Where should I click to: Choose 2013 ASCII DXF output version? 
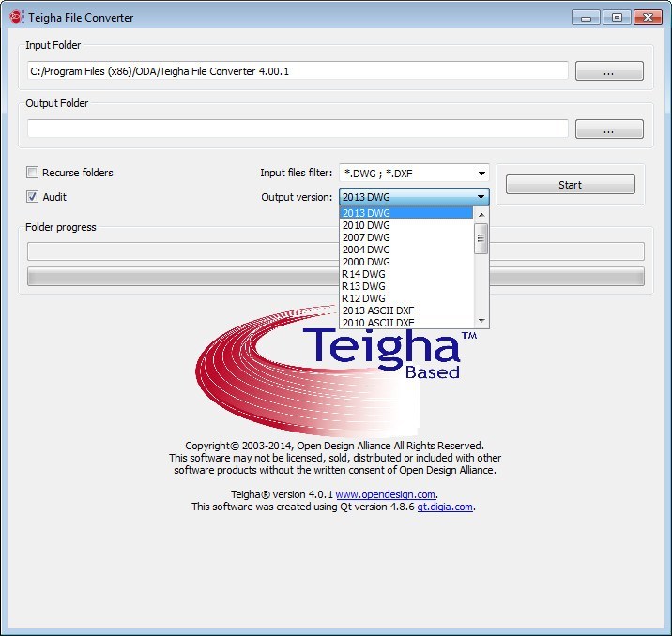coord(405,310)
